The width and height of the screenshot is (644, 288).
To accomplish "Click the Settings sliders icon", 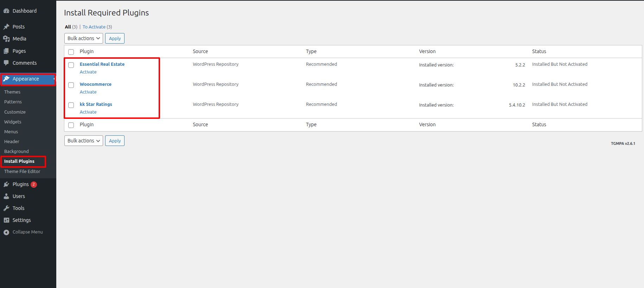I will (x=6, y=220).
